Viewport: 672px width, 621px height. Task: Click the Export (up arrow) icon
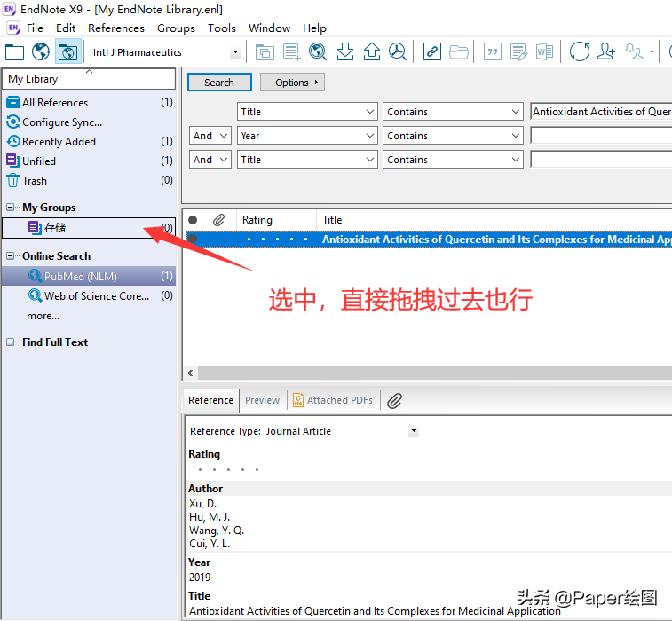372,52
